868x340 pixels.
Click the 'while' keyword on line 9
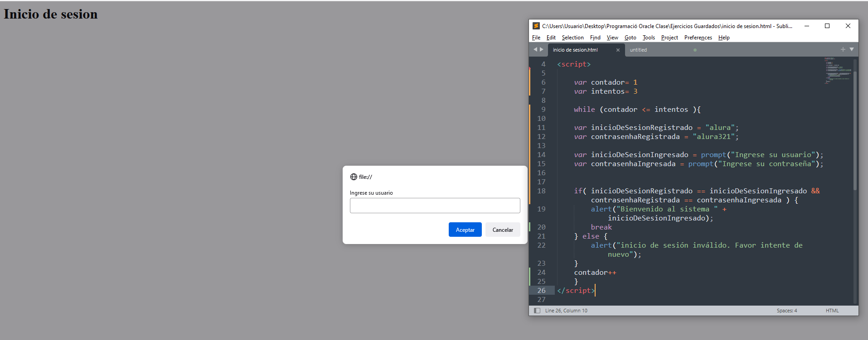[x=584, y=110]
